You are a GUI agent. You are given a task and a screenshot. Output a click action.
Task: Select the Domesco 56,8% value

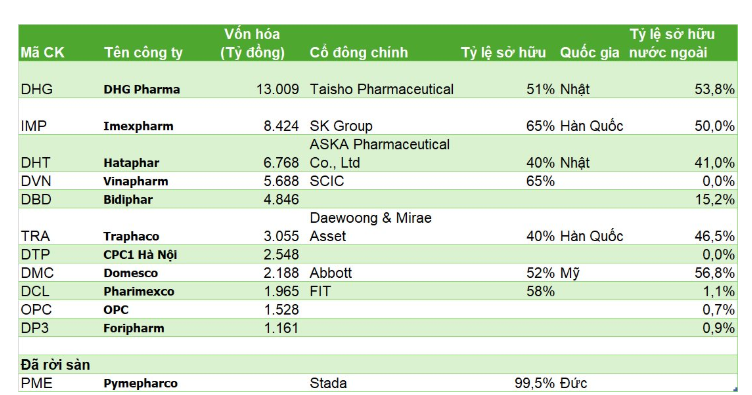click(715, 273)
